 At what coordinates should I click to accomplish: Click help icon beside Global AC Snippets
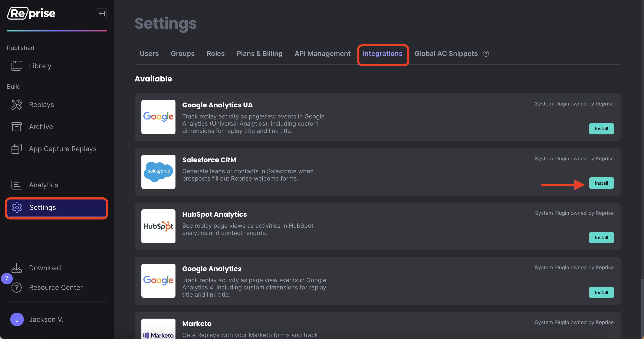486,54
